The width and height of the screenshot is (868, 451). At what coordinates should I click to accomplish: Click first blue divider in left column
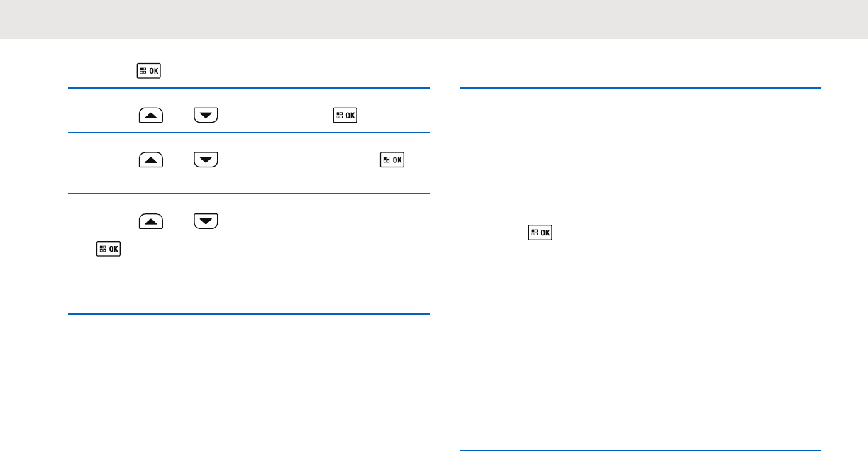249,88
